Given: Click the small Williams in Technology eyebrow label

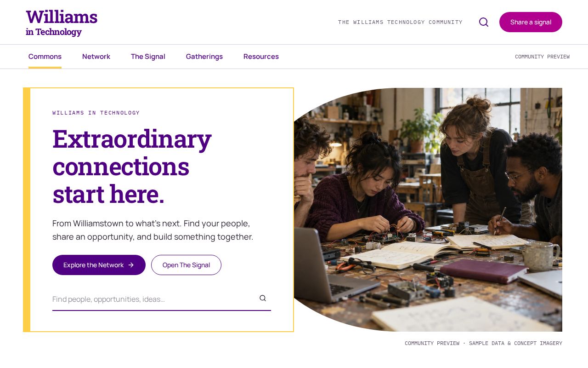Looking at the screenshot, I should [96, 113].
